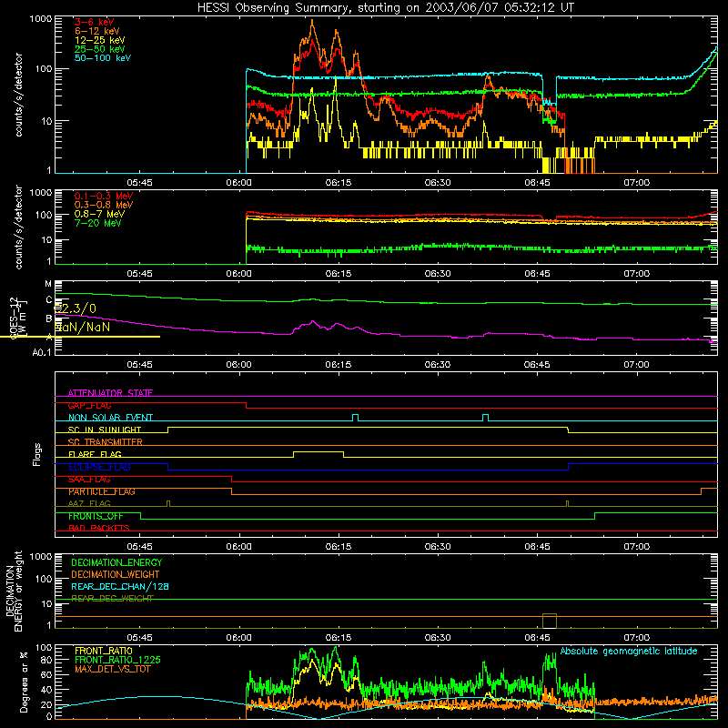This screenshot has width=728, height=728.
Task: Click the SC_IN_SUNLIGHT flag label
Action: (105, 430)
